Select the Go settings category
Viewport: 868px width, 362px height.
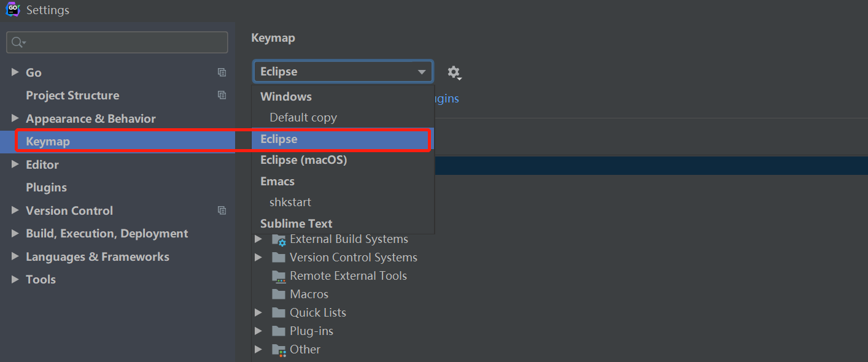click(x=34, y=72)
